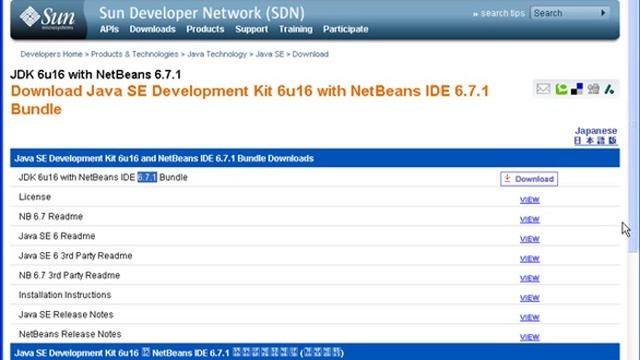
Task: Click the Bundle Downloads blue header bar
Action: [x=315, y=158]
